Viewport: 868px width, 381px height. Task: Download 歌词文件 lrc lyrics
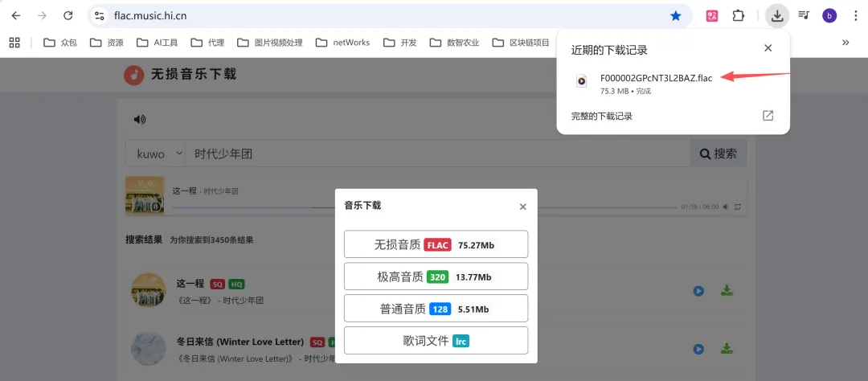(436, 341)
